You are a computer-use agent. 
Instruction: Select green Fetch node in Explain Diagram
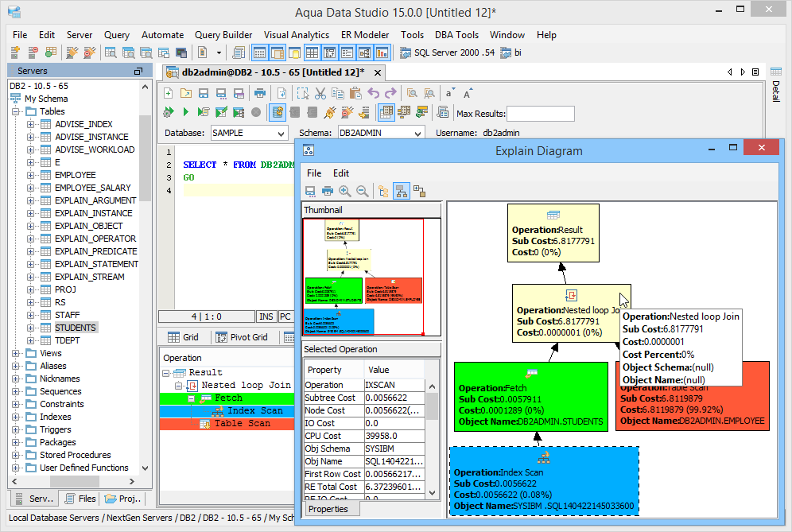(x=531, y=397)
